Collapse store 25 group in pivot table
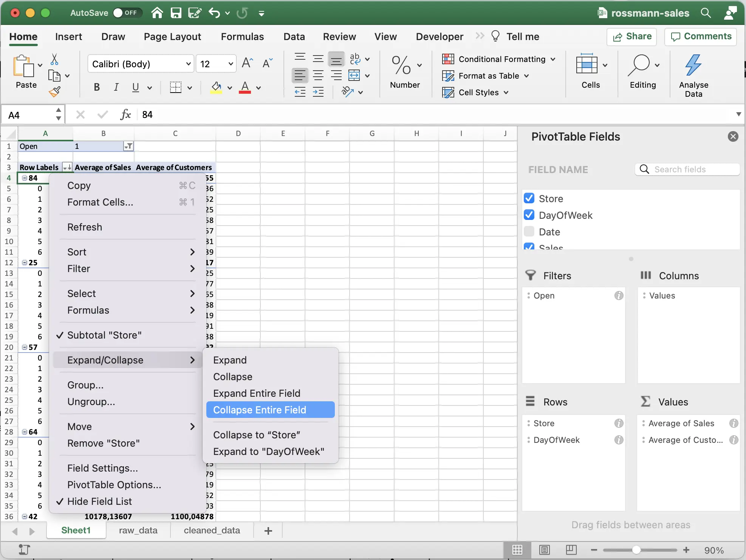This screenshot has width=746, height=560. pos(25,263)
